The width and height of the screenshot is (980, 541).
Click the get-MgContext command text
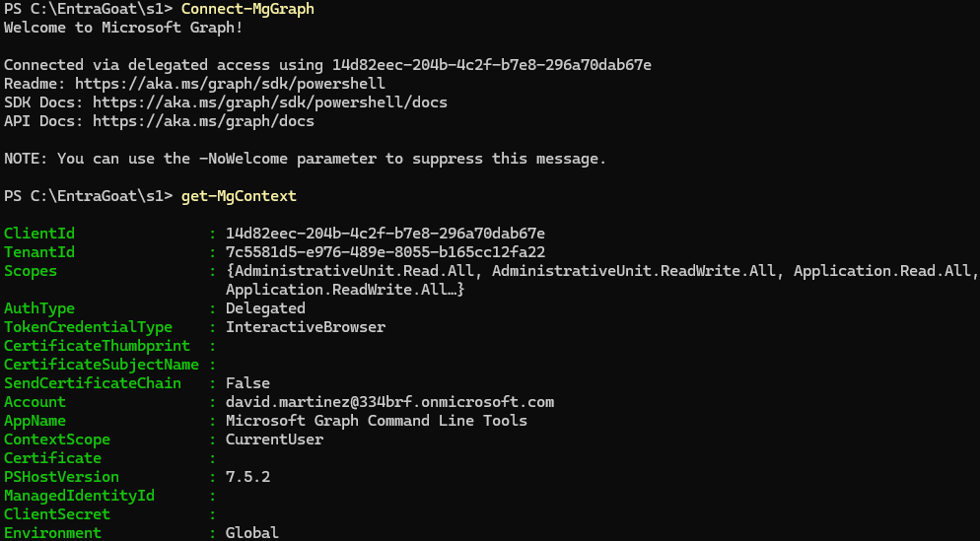(239, 196)
